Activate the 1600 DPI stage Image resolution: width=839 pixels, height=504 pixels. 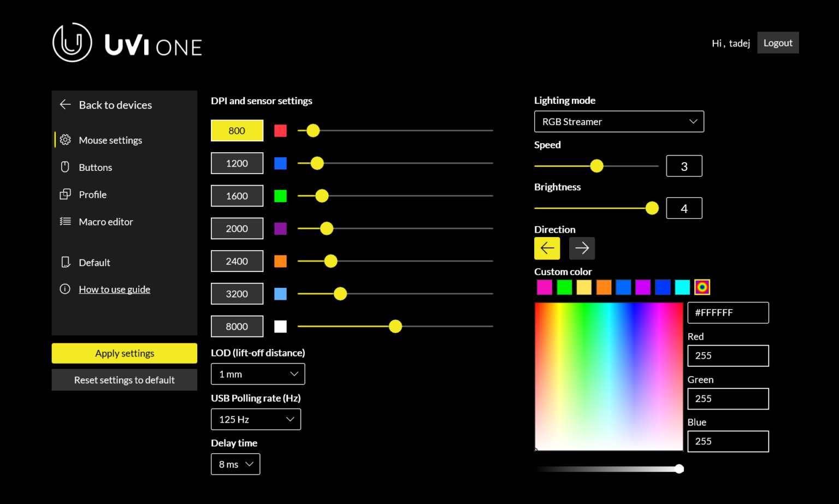[237, 195]
